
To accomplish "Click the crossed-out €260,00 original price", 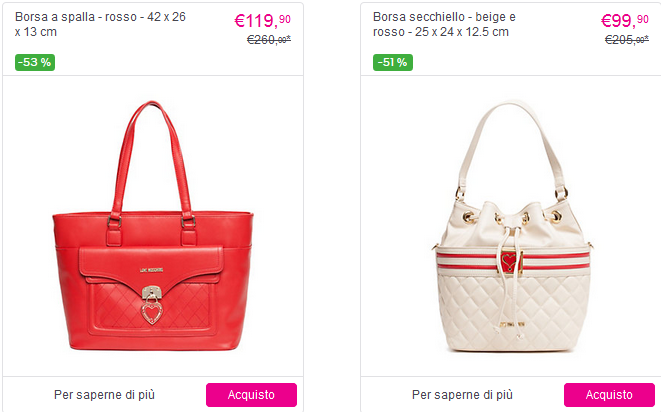I will pos(269,40).
